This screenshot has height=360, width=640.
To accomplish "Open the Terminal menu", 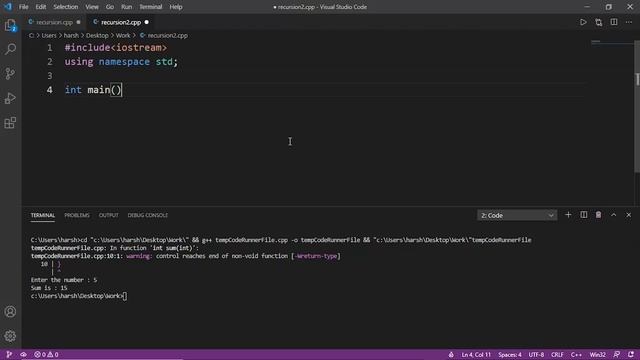I will 151,7.
